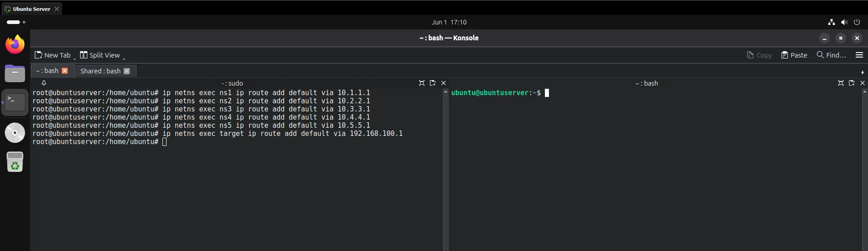Launch Firefox from the dock
Image resolution: width=868 pixels, height=251 pixels.
point(15,44)
